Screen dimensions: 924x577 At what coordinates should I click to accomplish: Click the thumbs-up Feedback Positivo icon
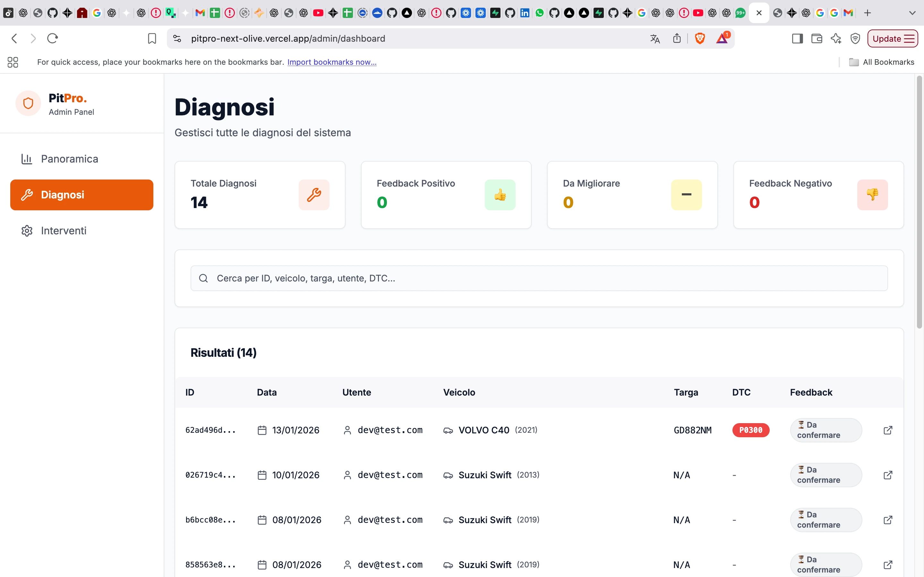[500, 195]
